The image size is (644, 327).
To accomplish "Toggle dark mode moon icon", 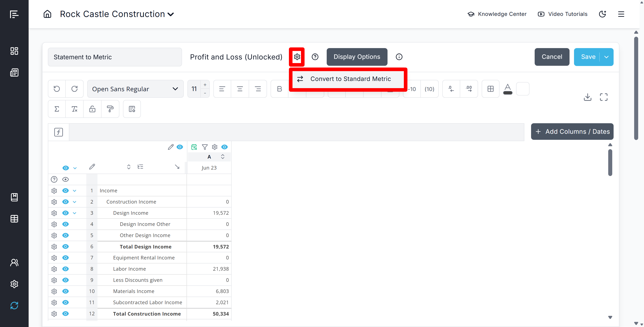I will click(x=602, y=14).
